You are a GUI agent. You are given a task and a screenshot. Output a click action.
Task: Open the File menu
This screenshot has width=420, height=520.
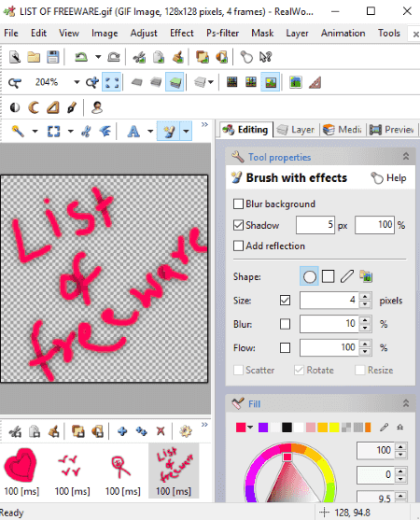pos(11,34)
